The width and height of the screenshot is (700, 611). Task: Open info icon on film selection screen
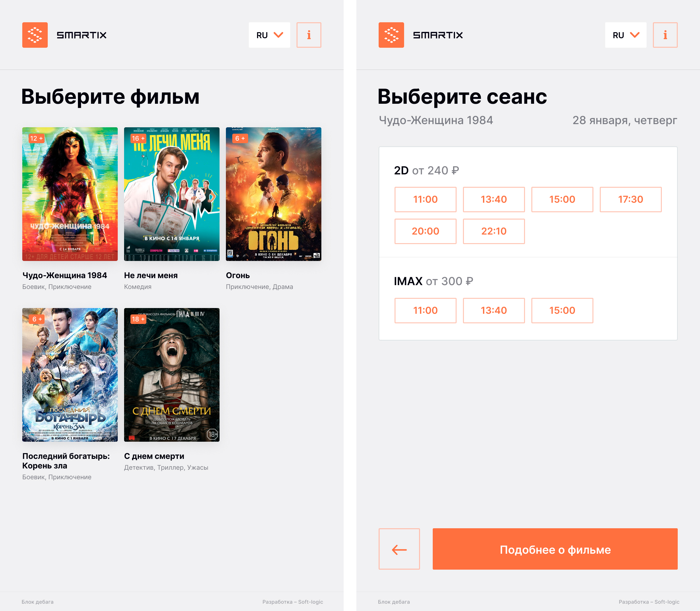[x=309, y=35]
